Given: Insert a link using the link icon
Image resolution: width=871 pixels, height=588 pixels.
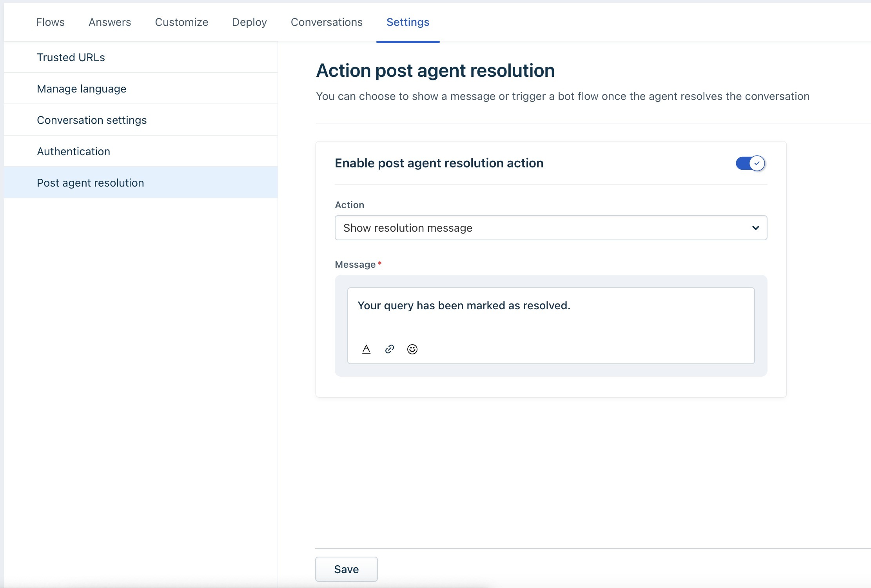Looking at the screenshot, I should [x=389, y=349].
